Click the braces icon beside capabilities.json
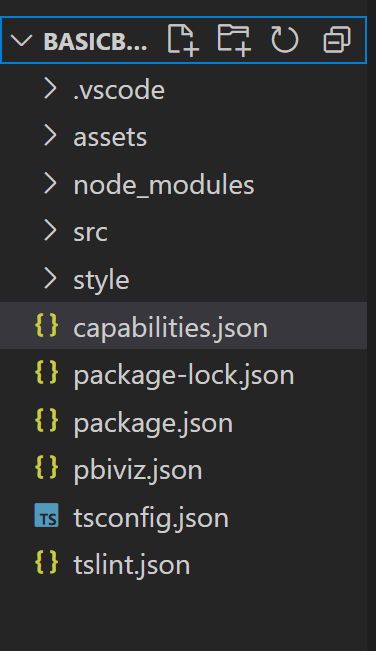 point(46,325)
